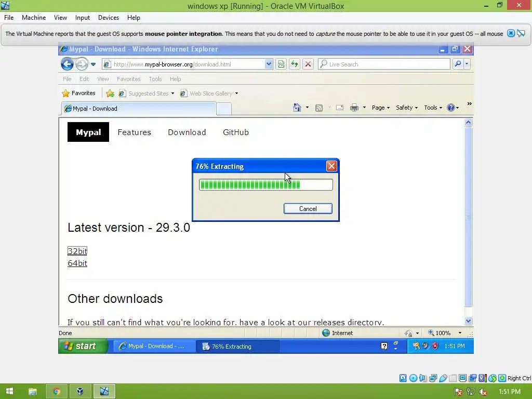This screenshot has height=399, width=532.
Task: Open a new blank IE tab
Action: pyautogui.click(x=223, y=109)
